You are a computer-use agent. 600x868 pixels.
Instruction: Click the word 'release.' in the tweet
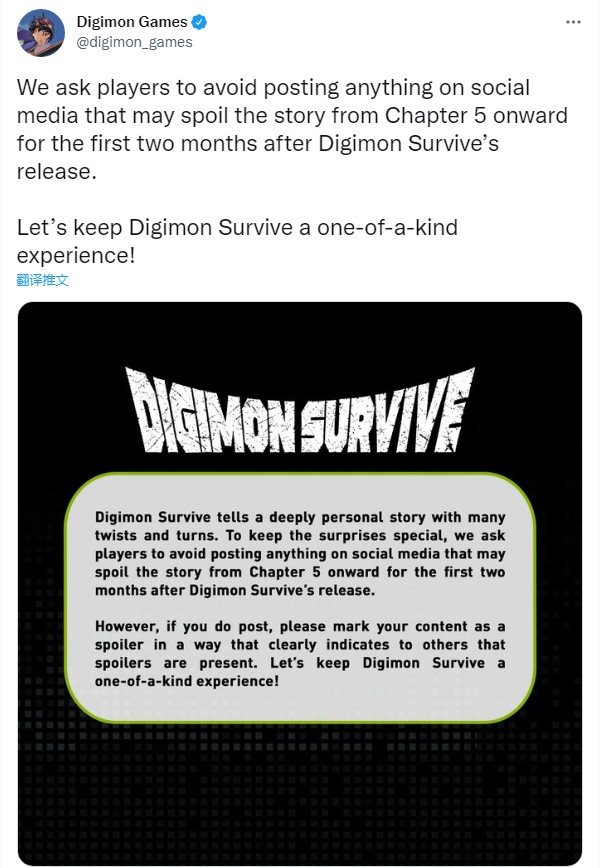(57, 172)
